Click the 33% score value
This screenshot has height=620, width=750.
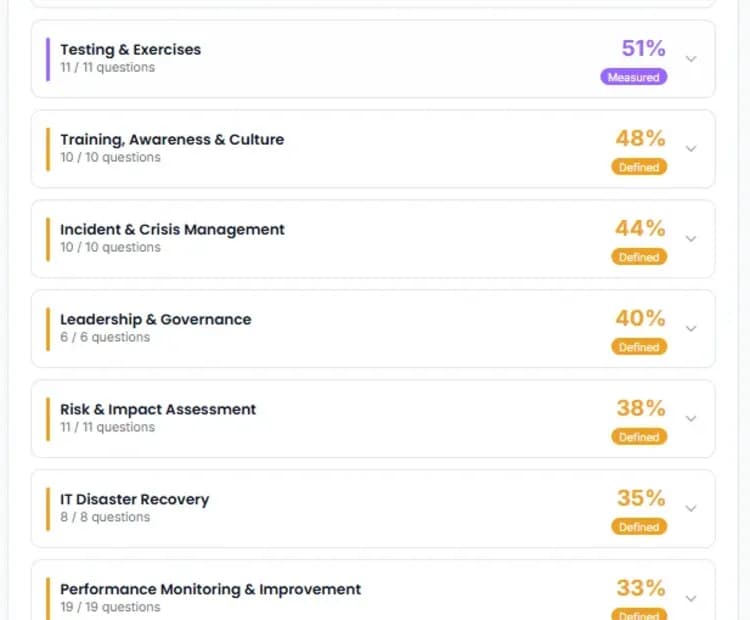[x=641, y=588]
